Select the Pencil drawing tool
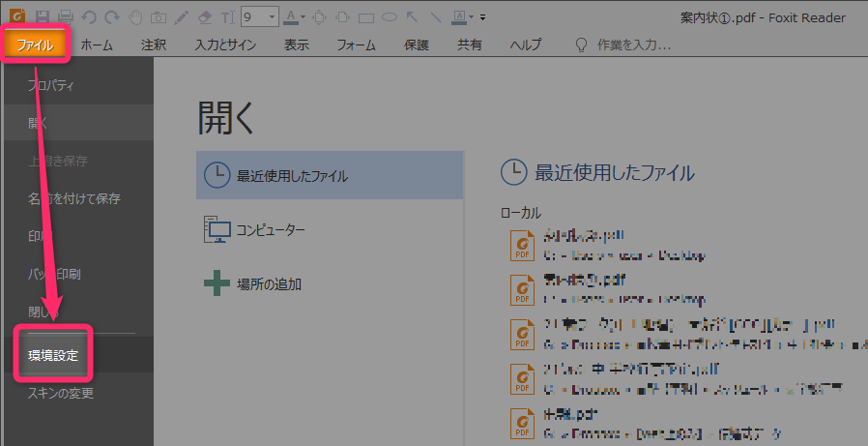The width and height of the screenshot is (868, 446). [181, 16]
